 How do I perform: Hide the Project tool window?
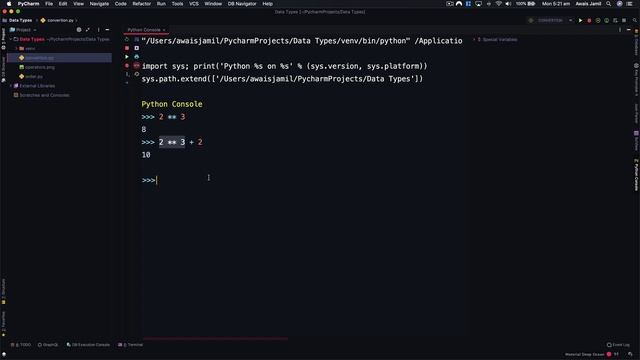[107, 30]
